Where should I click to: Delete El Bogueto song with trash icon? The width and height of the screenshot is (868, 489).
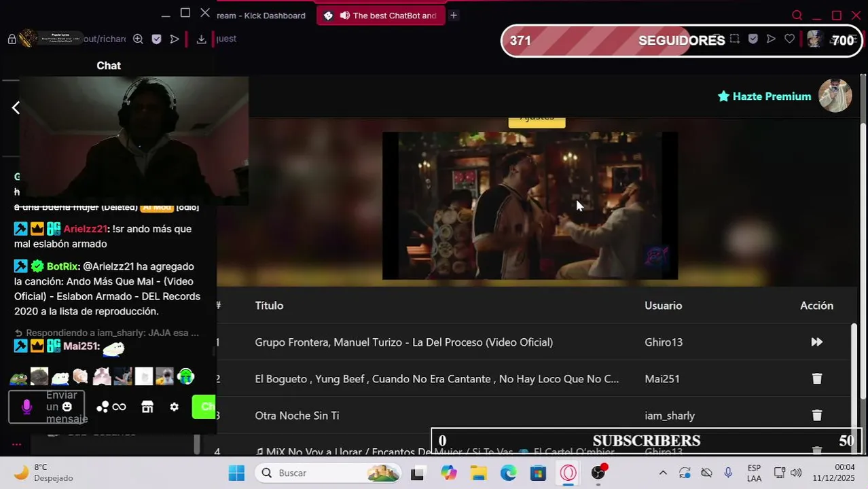[816, 379]
